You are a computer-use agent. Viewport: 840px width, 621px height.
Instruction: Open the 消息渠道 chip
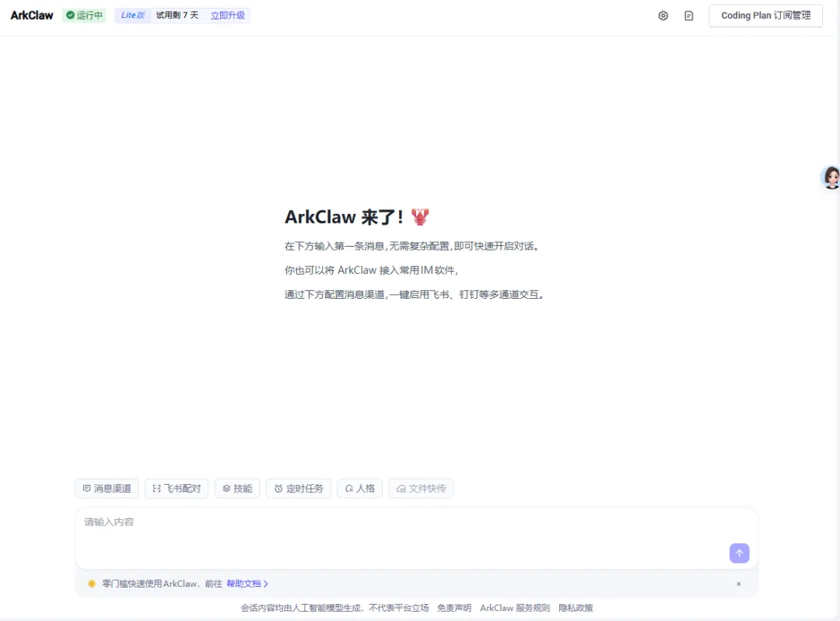pos(107,488)
